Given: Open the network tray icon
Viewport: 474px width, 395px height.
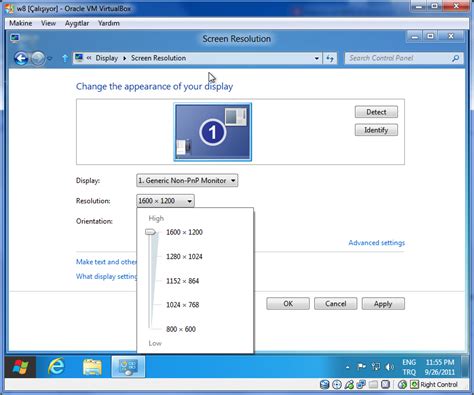Looking at the screenshot, I should [x=376, y=367].
